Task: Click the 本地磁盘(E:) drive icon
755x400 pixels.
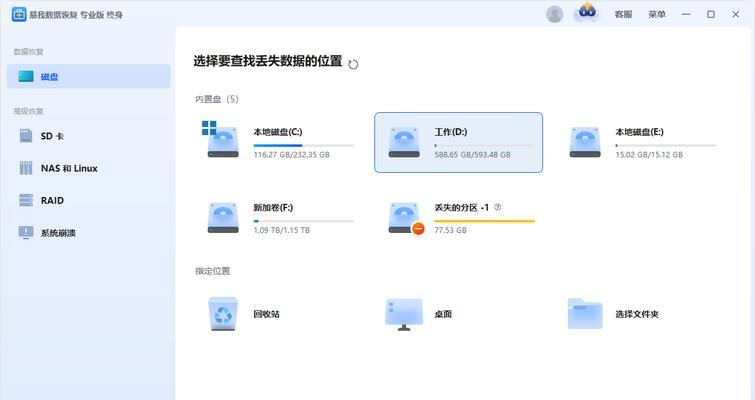Action: 585,142
